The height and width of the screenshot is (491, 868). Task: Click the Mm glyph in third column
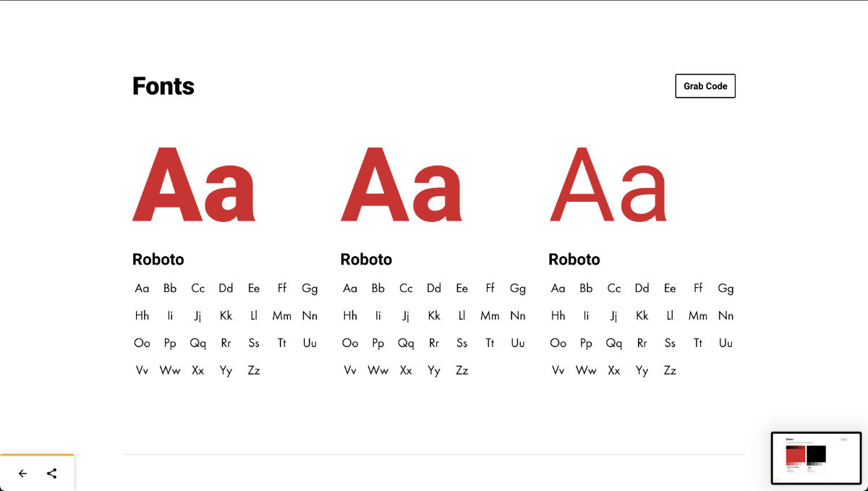point(698,316)
